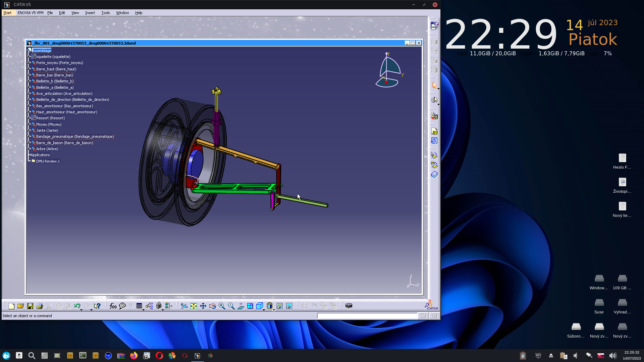644x362 pixels.
Task: Select the Fit All In view icon
Action: click(194, 306)
